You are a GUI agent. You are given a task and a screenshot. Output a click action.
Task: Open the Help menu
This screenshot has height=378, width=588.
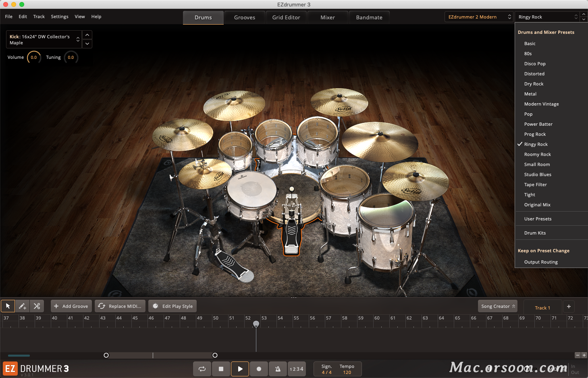coord(96,17)
